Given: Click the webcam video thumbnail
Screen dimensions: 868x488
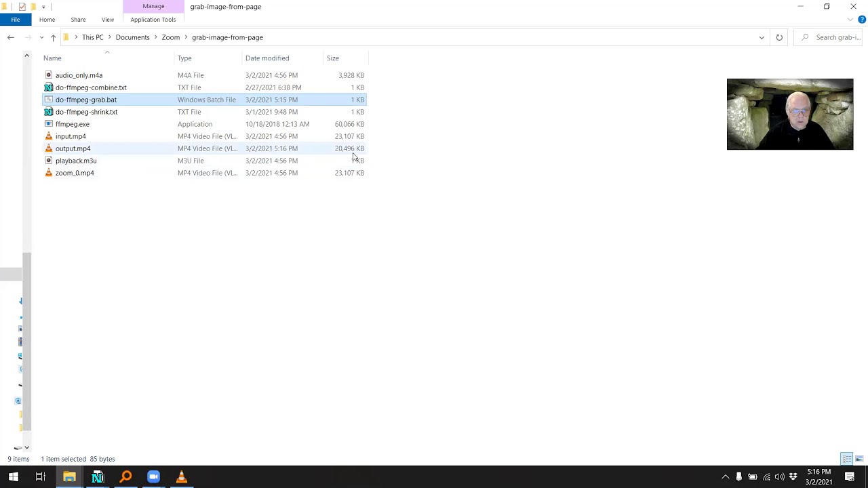Looking at the screenshot, I should [x=790, y=114].
